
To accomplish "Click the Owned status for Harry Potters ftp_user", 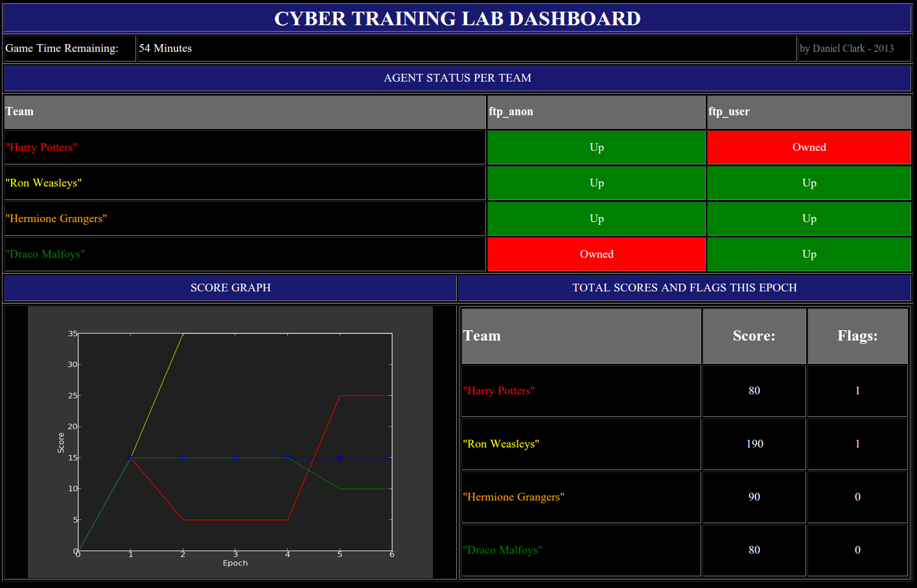I will [808, 147].
